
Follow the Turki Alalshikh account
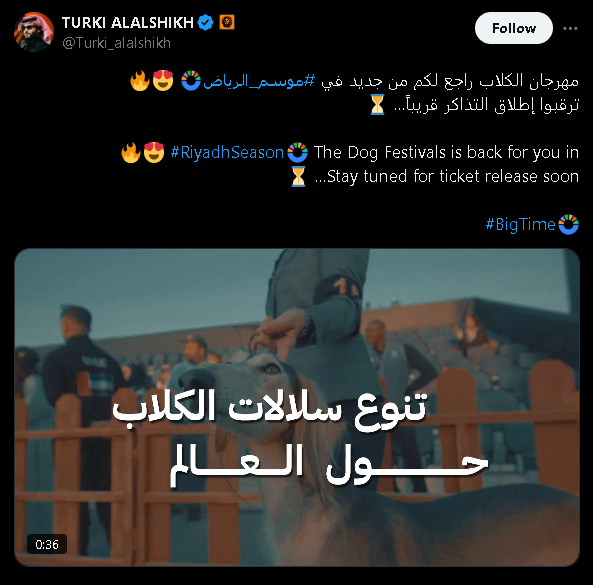point(514,28)
